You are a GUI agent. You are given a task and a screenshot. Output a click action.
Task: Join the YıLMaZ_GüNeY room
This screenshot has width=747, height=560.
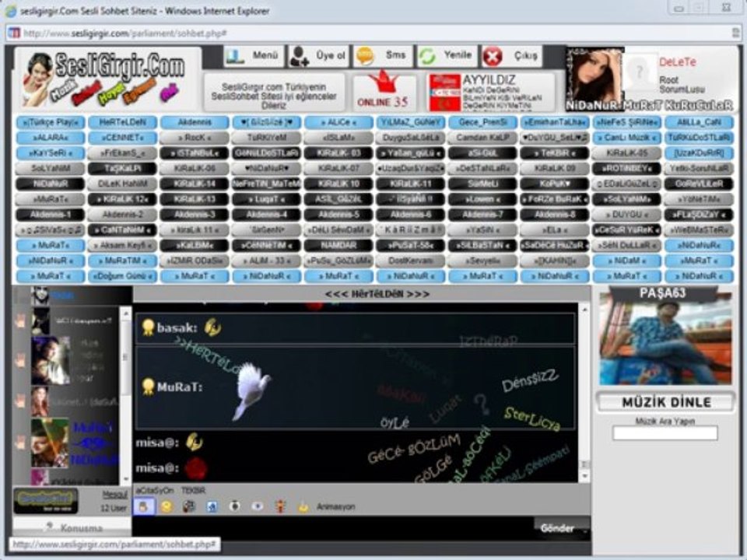coord(411,122)
